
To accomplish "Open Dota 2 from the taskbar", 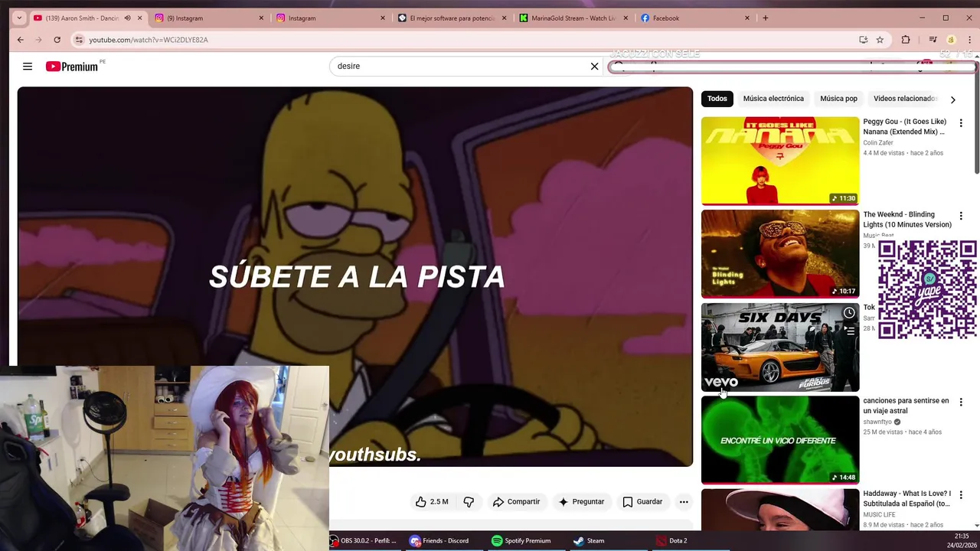I will (x=671, y=541).
